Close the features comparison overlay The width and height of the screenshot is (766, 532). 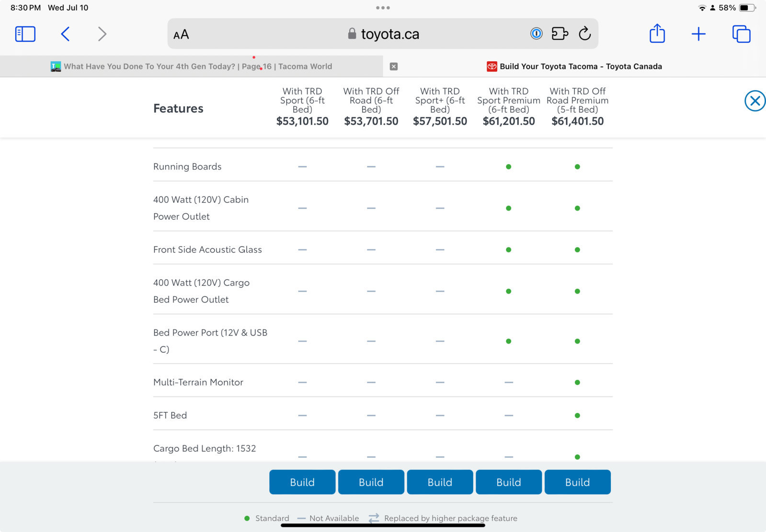pos(755,101)
